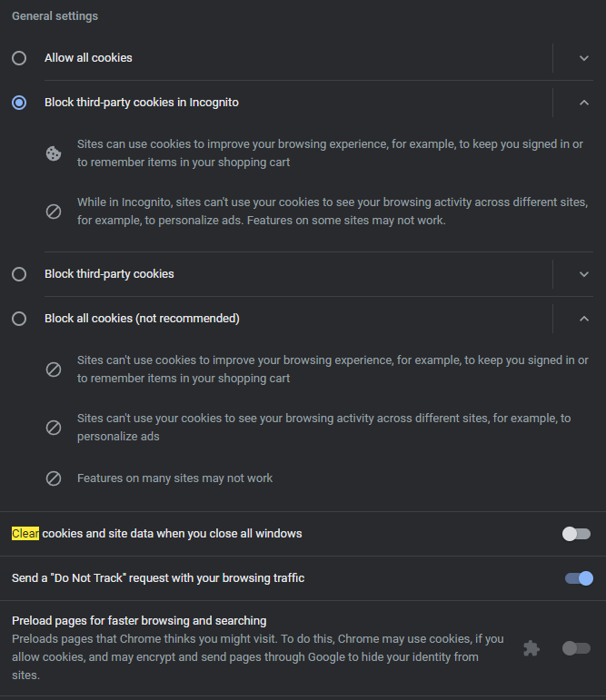Screen dimensions: 606x700
Task: Click the blocked icon beside sites can't use cookies to improve
Action: [54, 370]
